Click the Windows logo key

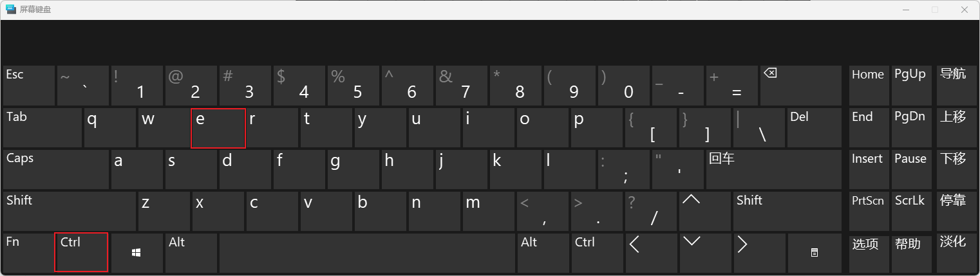pos(137,253)
